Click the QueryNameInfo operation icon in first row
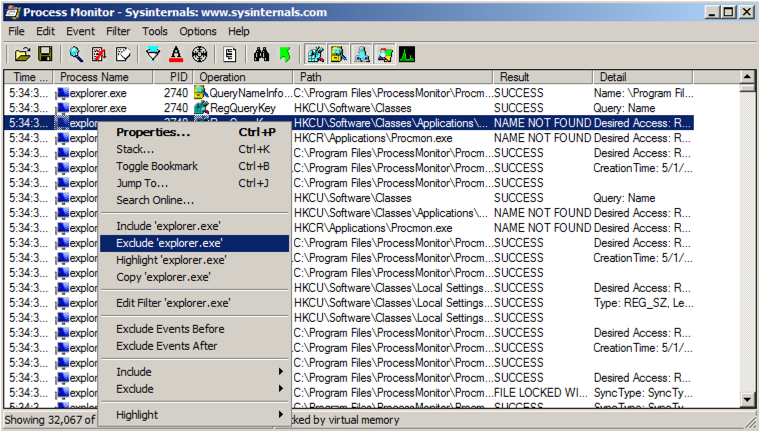The width and height of the screenshot is (759, 431). click(201, 92)
